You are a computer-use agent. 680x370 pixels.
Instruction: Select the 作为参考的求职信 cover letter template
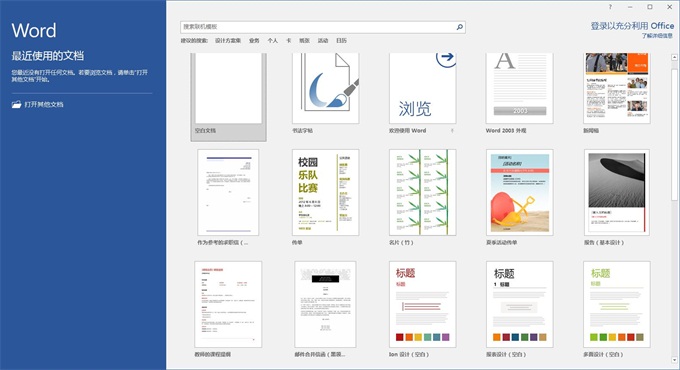click(x=228, y=193)
